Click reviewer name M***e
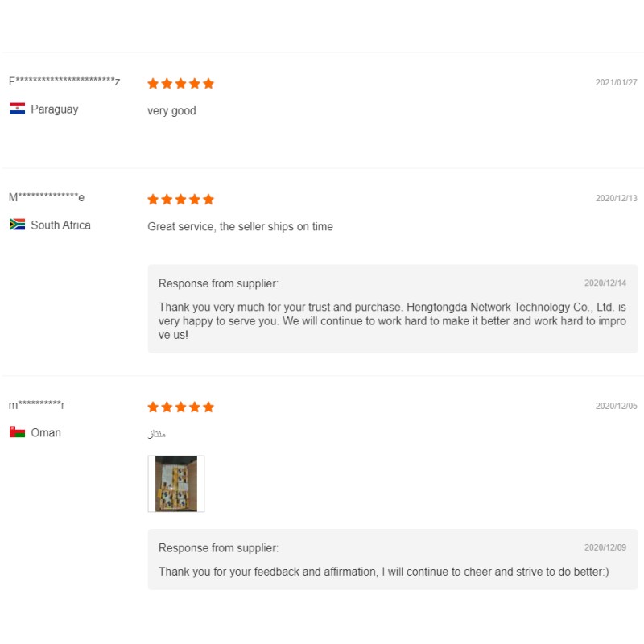The height and width of the screenshot is (644, 644). pos(47,197)
